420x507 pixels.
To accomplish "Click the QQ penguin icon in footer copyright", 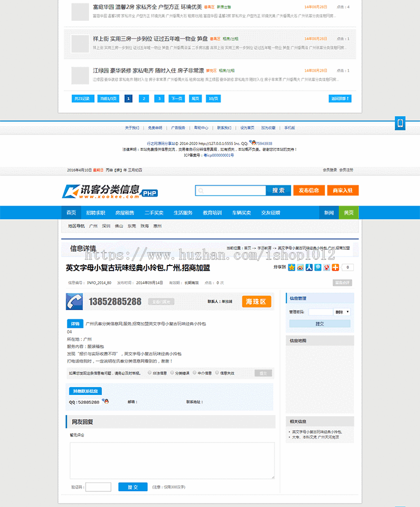I will [x=253, y=143].
